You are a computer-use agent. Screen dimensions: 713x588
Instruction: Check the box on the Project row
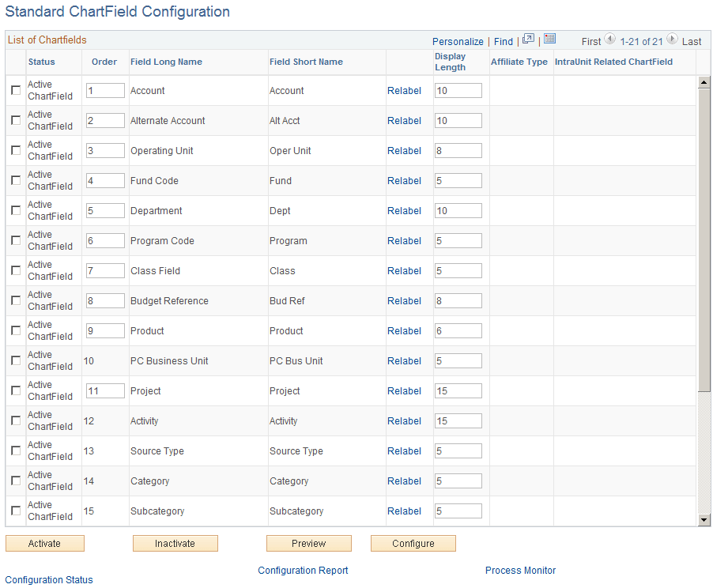(x=15, y=390)
